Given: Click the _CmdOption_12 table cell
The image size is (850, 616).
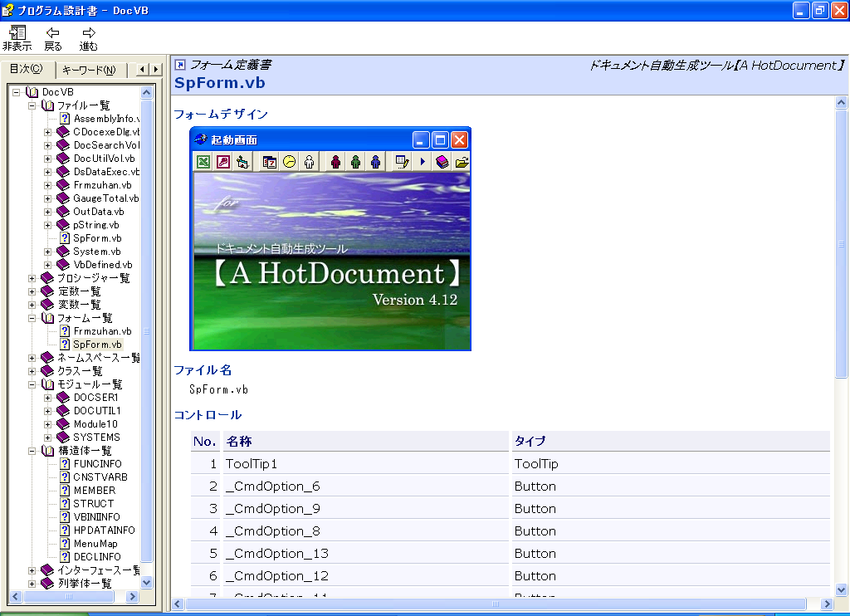Looking at the screenshot, I should 366,576.
